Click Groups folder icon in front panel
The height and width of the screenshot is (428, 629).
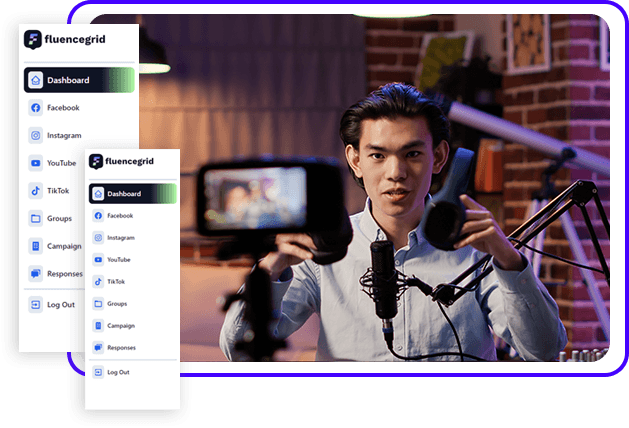(98, 304)
